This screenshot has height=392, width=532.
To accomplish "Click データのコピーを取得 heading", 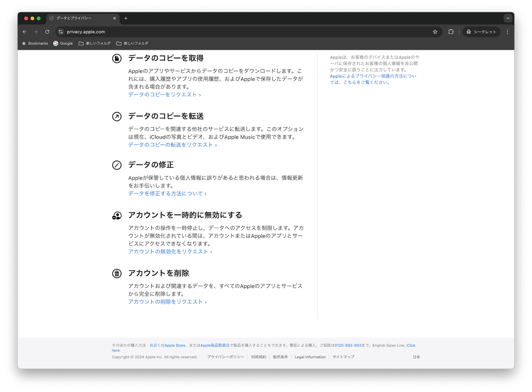I will point(166,58).
